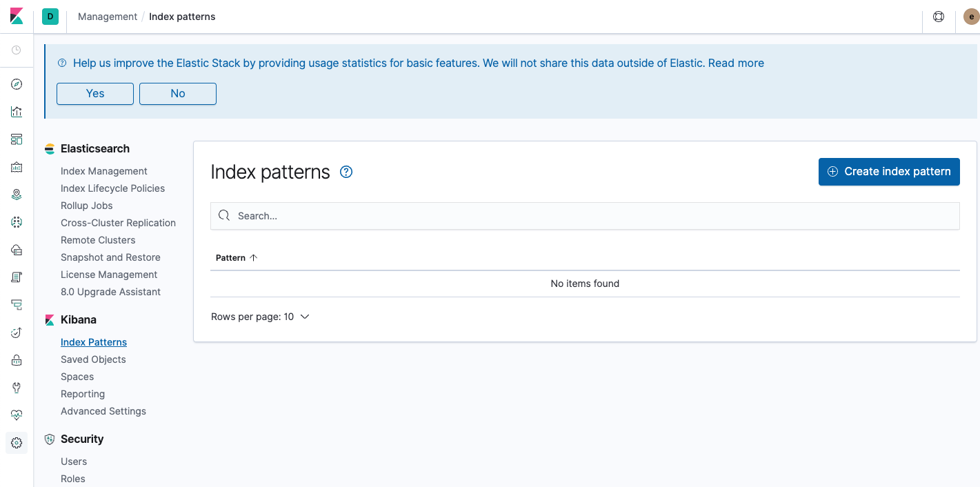
Task: Open Canvas icon in sidebar
Action: tap(17, 167)
